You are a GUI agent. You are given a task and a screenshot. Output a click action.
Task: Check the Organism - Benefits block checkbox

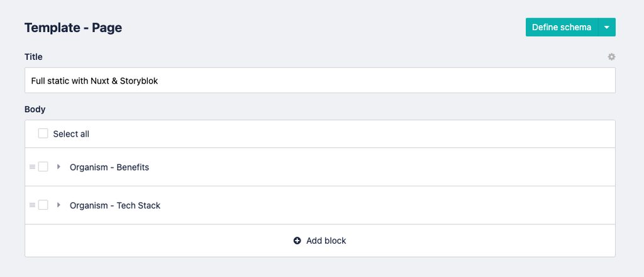click(x=43, y=167)
